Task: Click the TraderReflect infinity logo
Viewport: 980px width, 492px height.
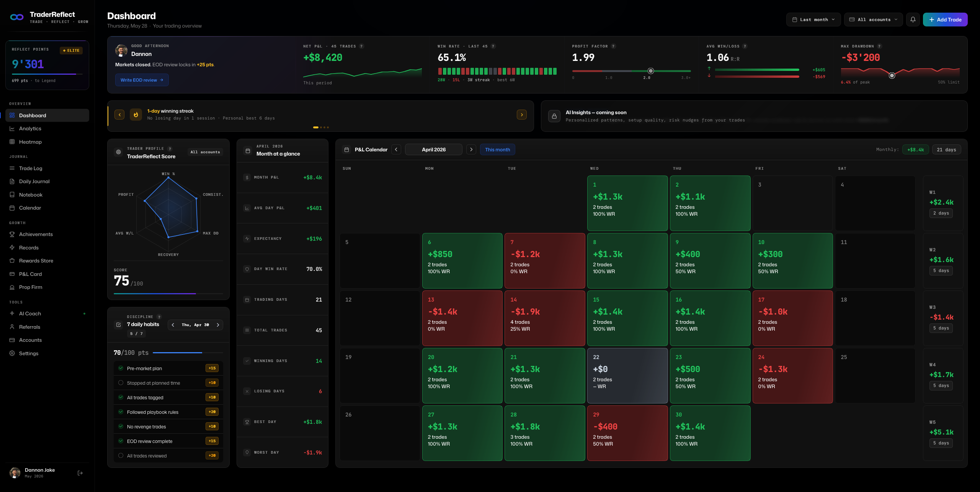Action: tap(17, 17)
